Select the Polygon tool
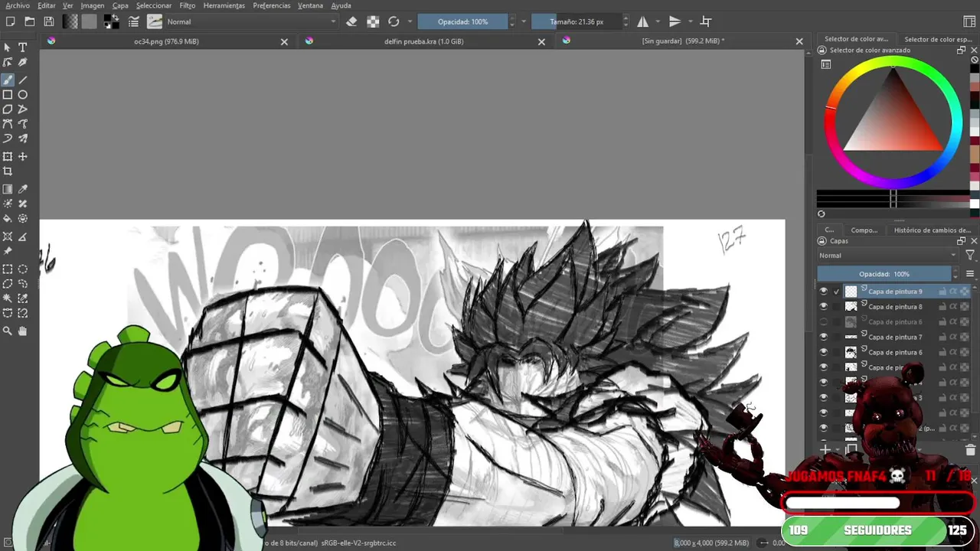 (8, 109)
